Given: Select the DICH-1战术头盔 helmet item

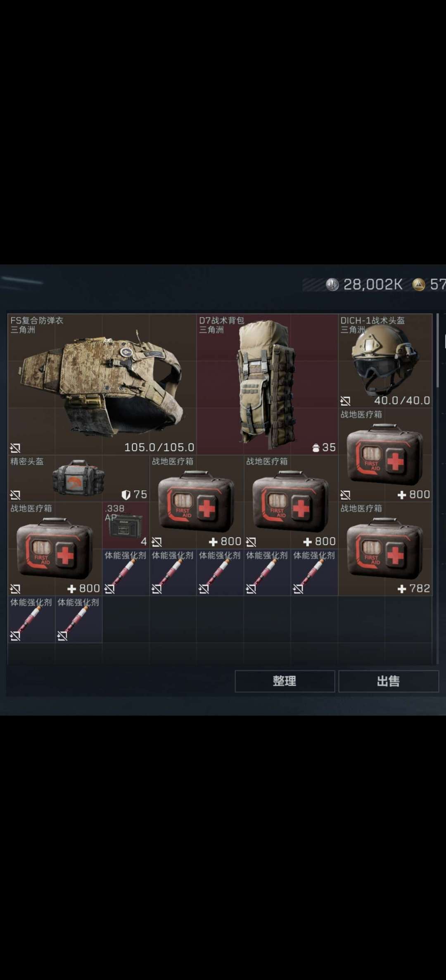Looking at the screenshot, I should point(385,361).
